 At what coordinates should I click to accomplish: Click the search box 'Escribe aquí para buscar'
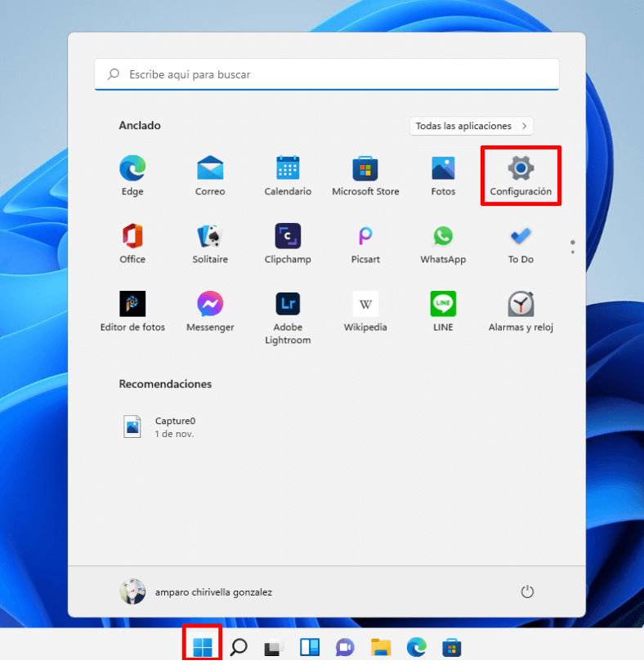pyautogui.click(x=327, y=74)
